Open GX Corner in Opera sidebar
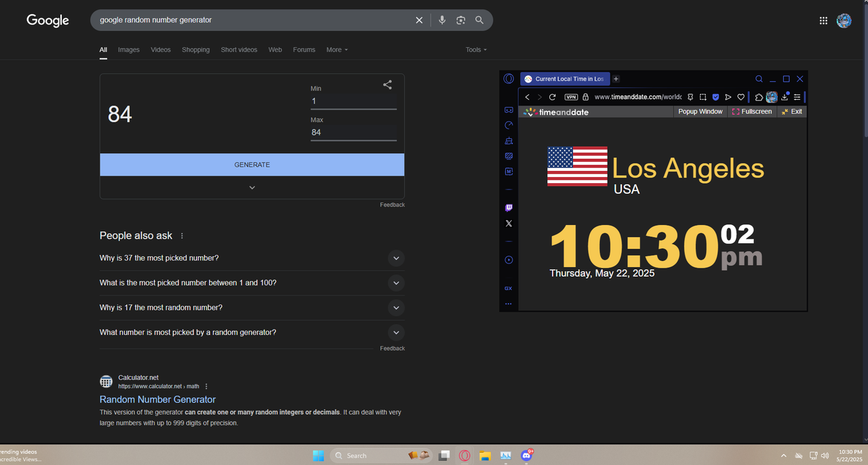The image size is (868, 465). point(509,110)
